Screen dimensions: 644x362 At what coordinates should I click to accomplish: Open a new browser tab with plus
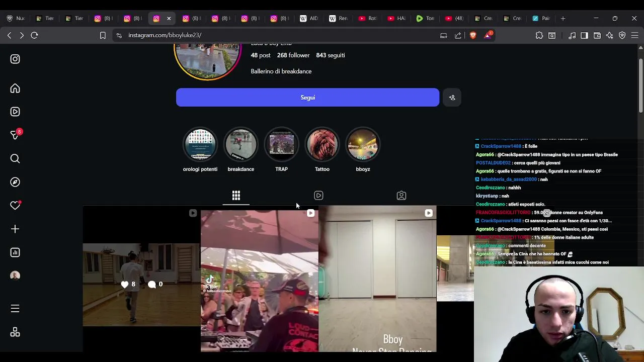click(563, 19)
